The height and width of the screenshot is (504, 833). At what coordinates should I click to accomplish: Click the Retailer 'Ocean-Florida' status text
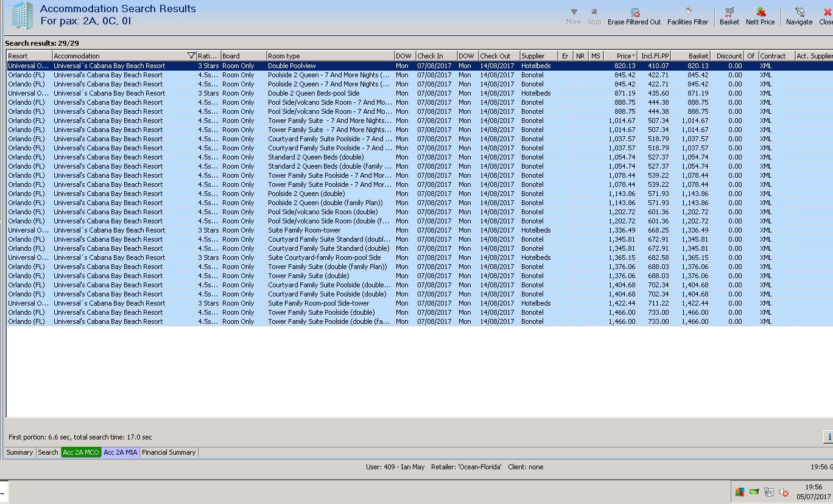(x=466, y=467)
